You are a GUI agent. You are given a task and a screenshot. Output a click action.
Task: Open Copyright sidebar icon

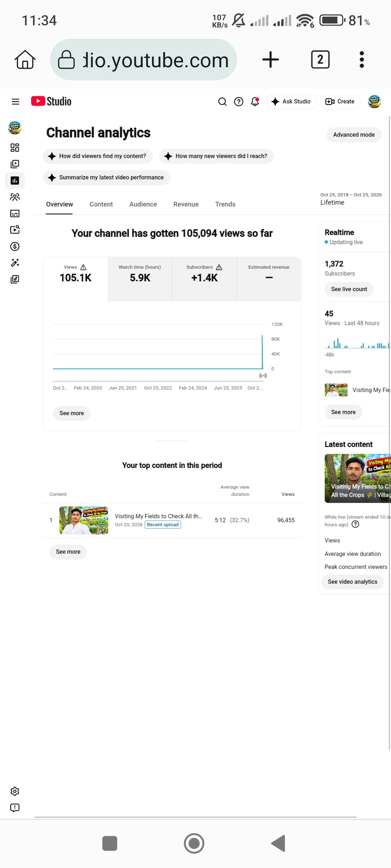coord(15,230)
